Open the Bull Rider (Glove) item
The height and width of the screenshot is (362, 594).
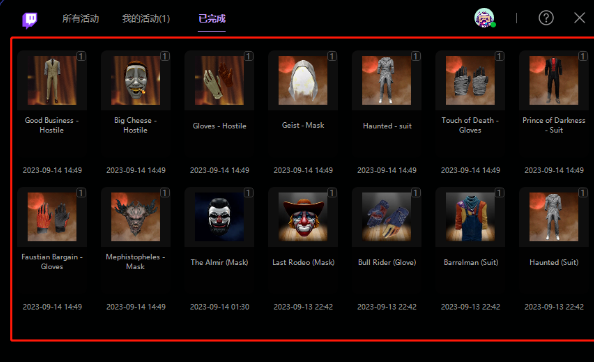(386, 217)
